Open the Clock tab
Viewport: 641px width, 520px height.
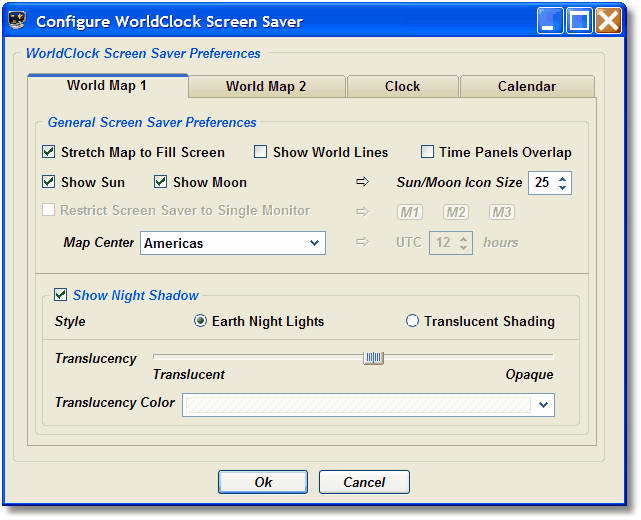pyautogui.click(x=403, y=86)
